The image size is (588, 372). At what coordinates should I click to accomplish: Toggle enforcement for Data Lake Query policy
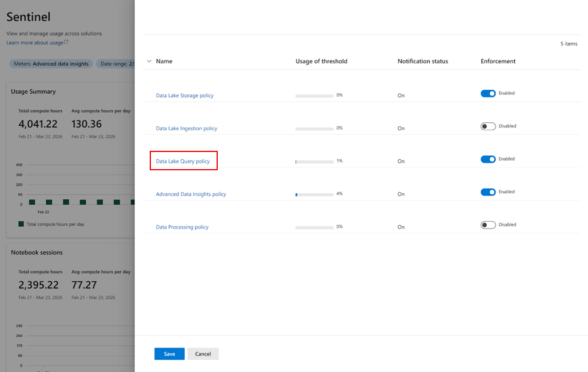click(x=488, y=159)
